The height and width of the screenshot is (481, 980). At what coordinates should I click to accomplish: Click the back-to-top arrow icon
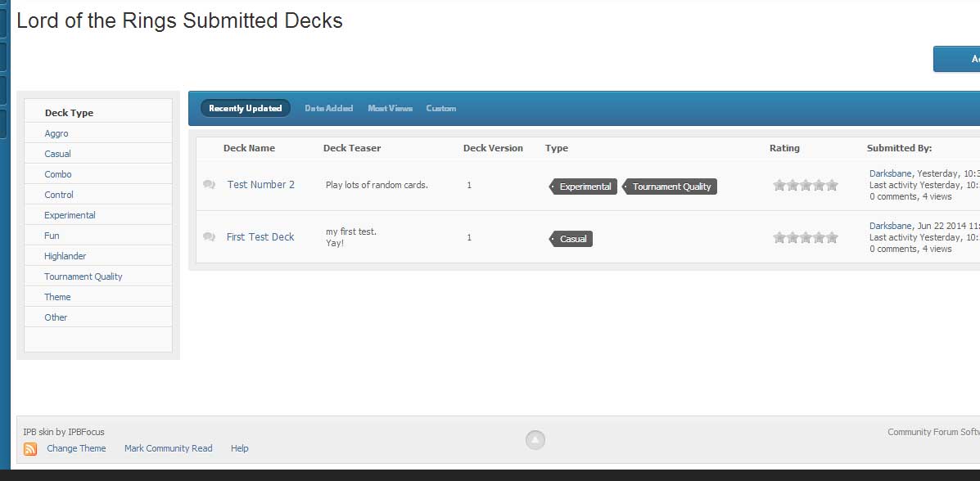coord(535,440)
